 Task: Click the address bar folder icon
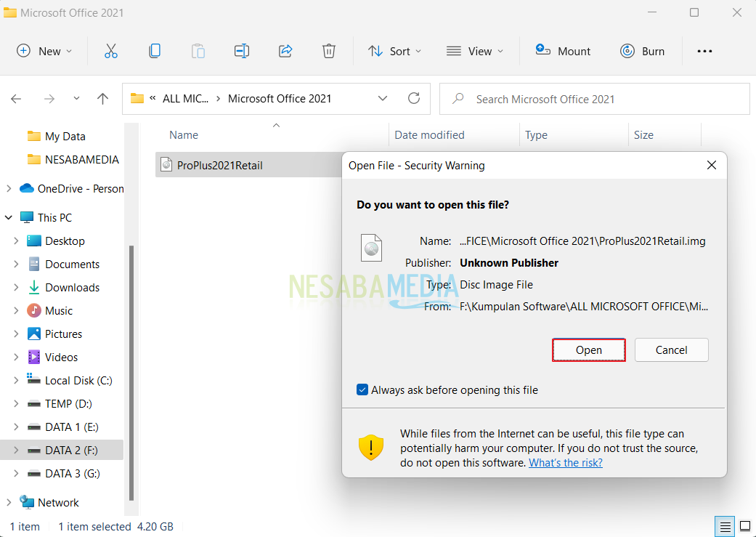[137, 98]
